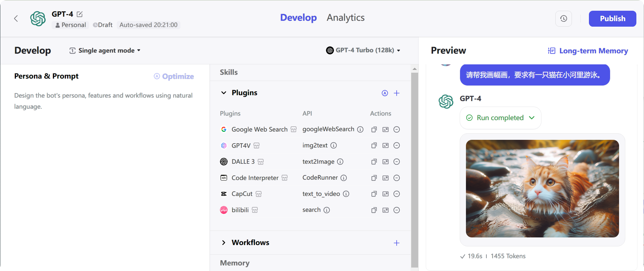Expand the Workflows section chevron

(224, 243)
